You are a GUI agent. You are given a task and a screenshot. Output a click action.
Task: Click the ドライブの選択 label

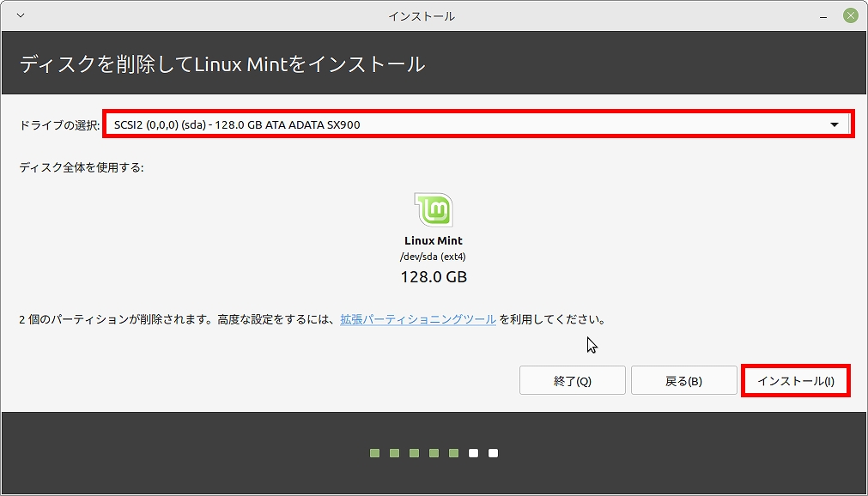click(59, 125)
